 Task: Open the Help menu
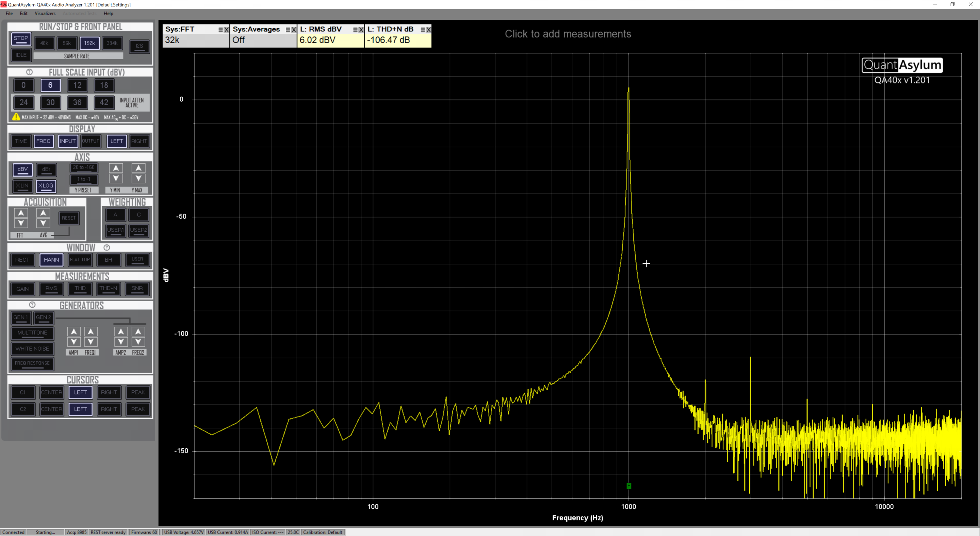pyautogui.click(x=109, y=13)
